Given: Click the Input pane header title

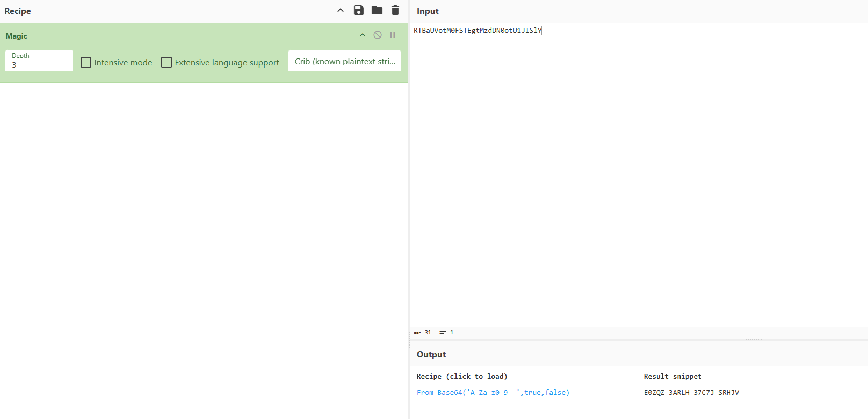Looking at the screenshot, I should pos(428,11).
